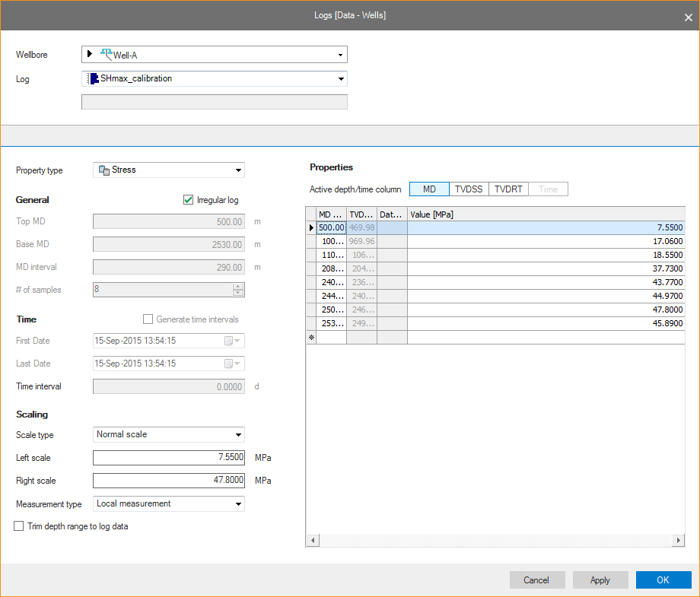Select the MD active depth column

[429, 189]
